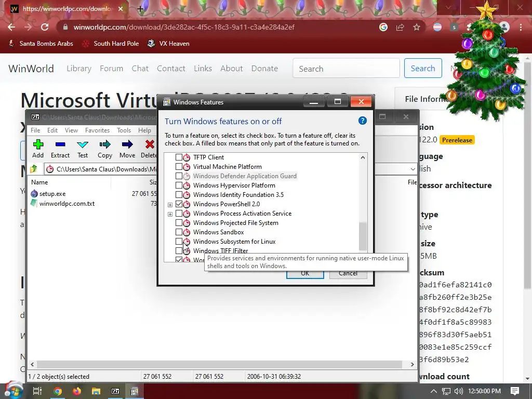Viewport: 532px width, 399px height.
Task: Click the WinWorld home logo text
Action: [x=31, y=69]
